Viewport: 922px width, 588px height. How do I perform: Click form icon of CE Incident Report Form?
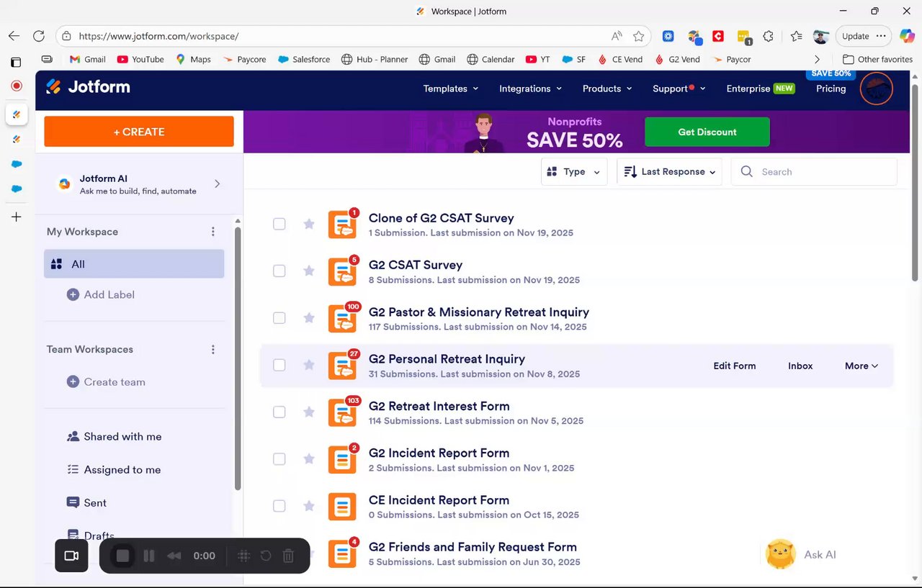(x=342, y=507)
